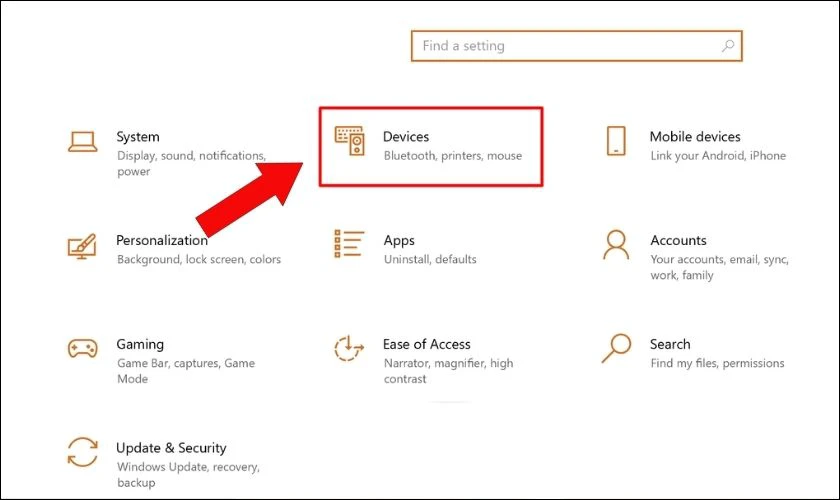
Task: Focus the 'Find a setting' search field
Action: pos(560,46)
